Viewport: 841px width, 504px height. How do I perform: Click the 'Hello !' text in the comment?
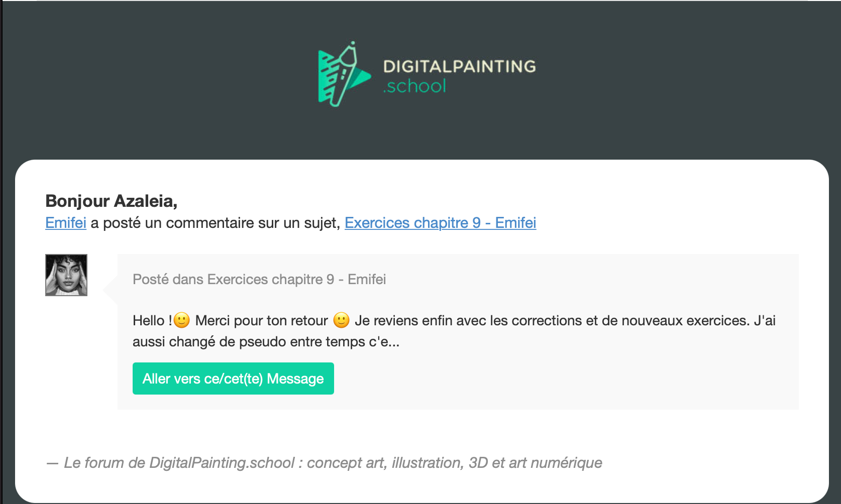point(152,321)
